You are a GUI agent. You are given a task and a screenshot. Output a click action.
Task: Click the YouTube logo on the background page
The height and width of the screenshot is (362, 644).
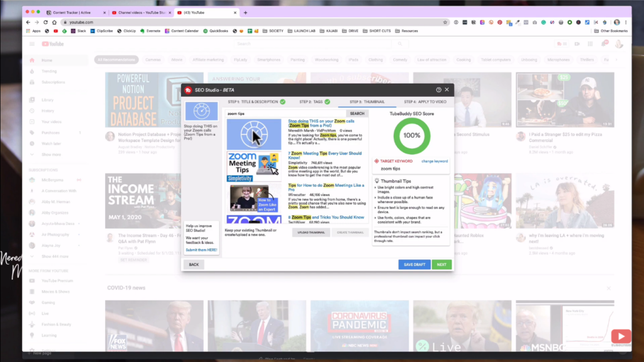coord(53,44)
